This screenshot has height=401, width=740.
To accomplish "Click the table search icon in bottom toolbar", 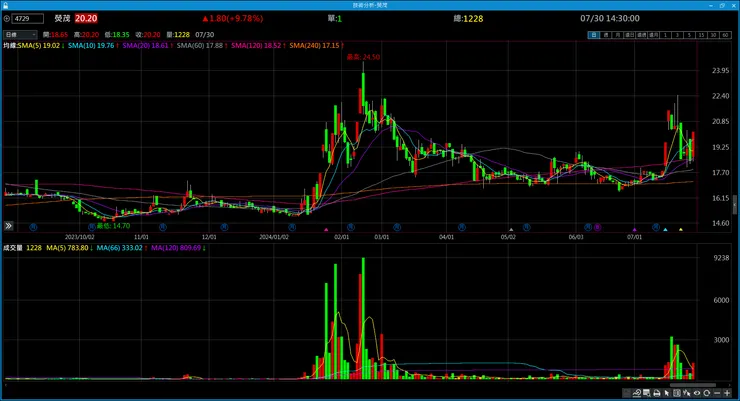I will coord(646,393).
